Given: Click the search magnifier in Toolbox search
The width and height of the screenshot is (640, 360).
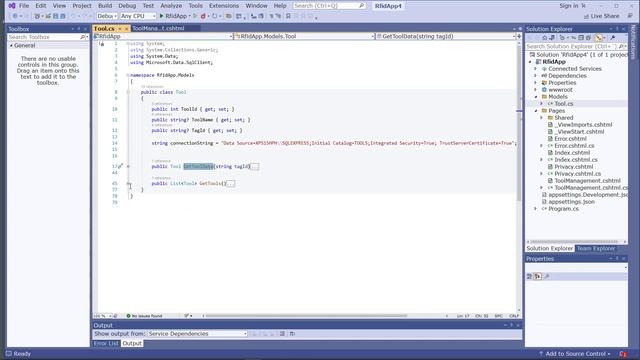Looking at the screenshot, I should pos(83,37).
